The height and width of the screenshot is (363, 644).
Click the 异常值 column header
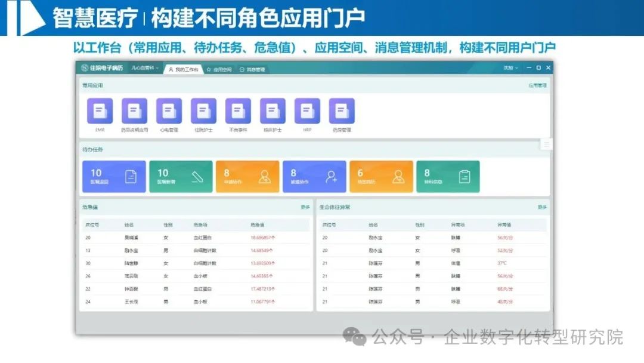pos(504,225)
